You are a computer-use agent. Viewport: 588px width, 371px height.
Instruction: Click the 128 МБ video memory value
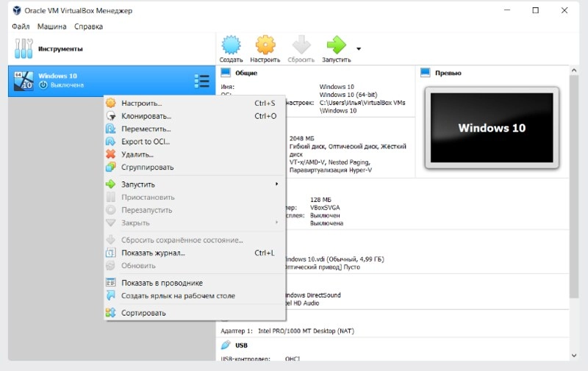[320, 200]
